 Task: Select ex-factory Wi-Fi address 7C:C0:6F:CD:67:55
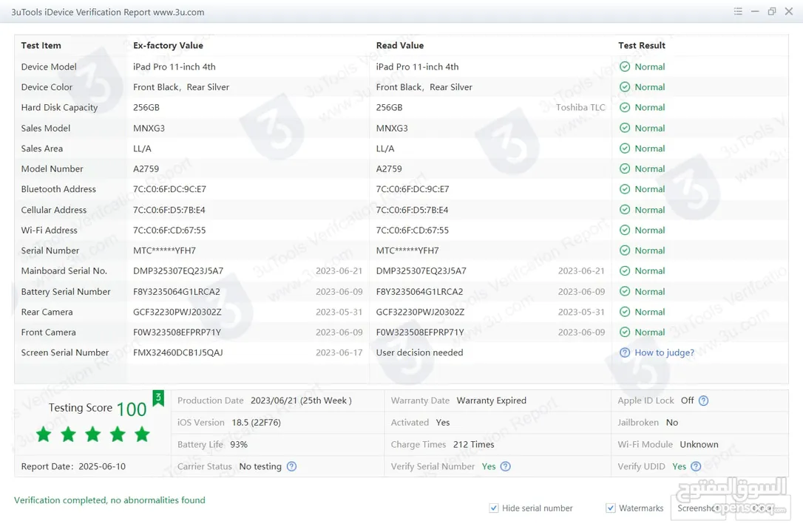[x=169, y=231]
